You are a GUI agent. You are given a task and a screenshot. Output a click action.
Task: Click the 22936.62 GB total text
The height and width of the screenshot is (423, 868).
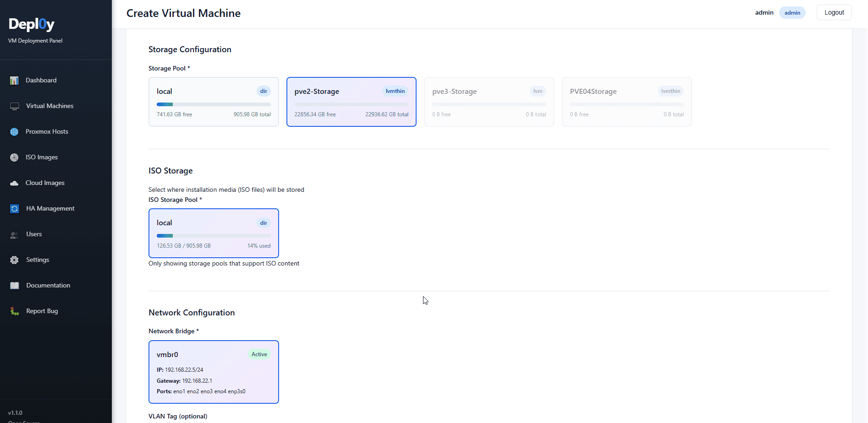(387, 114)
